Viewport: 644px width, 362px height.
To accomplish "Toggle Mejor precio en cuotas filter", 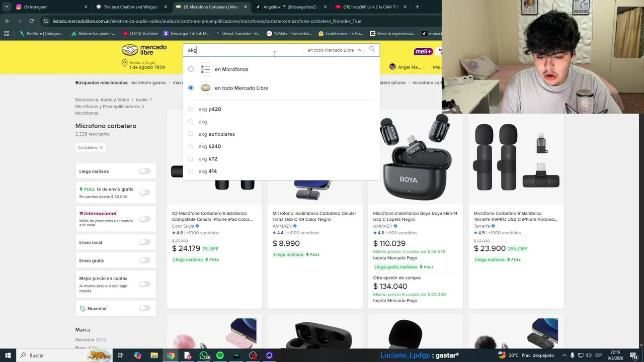I will pyautogui.click(x=145, y=284).
